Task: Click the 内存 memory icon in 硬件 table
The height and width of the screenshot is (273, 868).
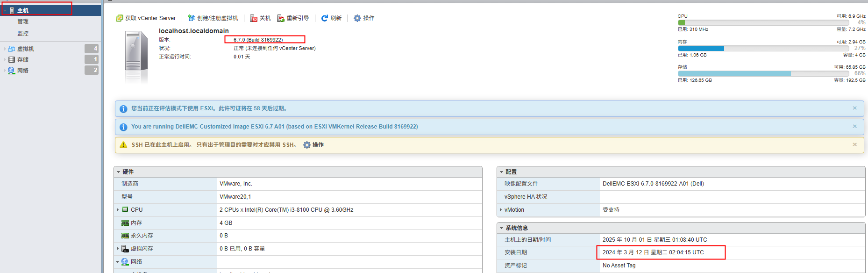Action: pos(125,223)
